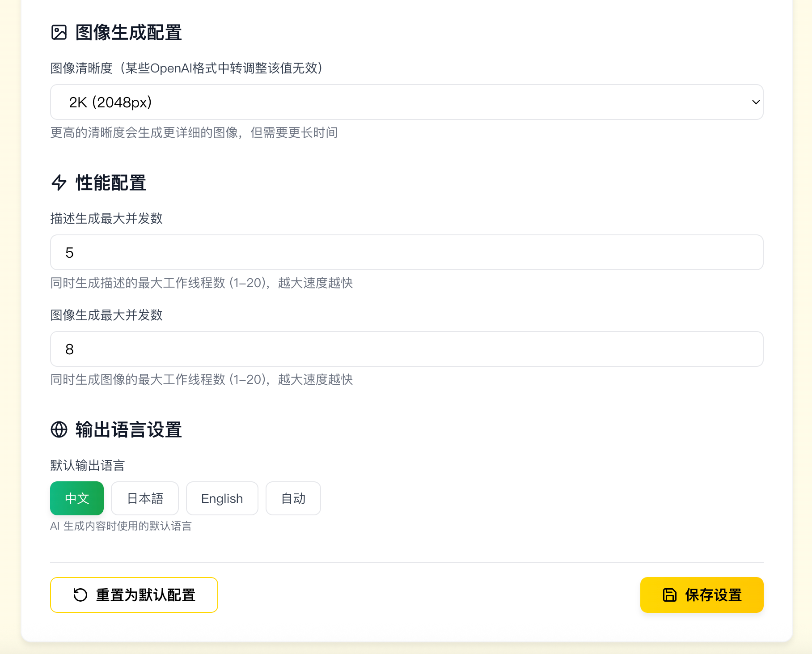
Task: Click the 输出语言设置 section heading
Action: 128,429
